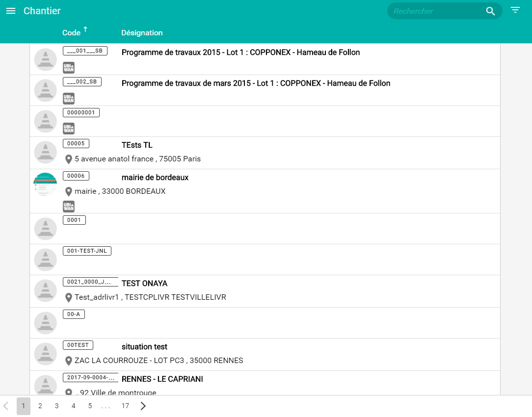Open the TEST ONAYA chantier row

[144, 284]
